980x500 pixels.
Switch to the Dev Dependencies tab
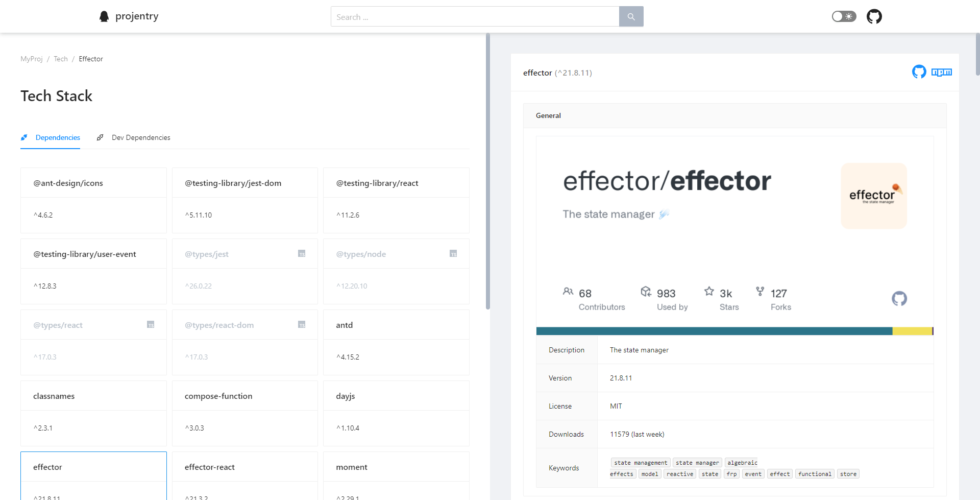click(x=134, y=137)
